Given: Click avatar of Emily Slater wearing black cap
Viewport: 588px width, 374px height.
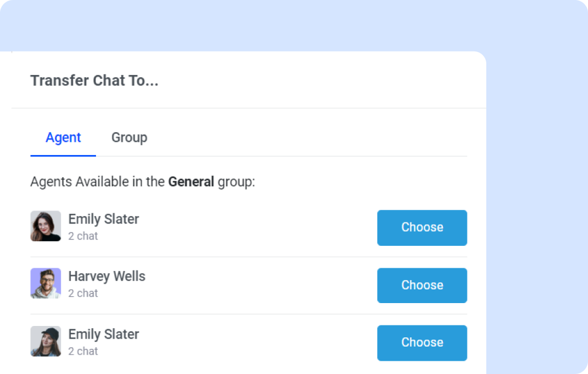Looking at the screenshot, I should coord(46,341).
